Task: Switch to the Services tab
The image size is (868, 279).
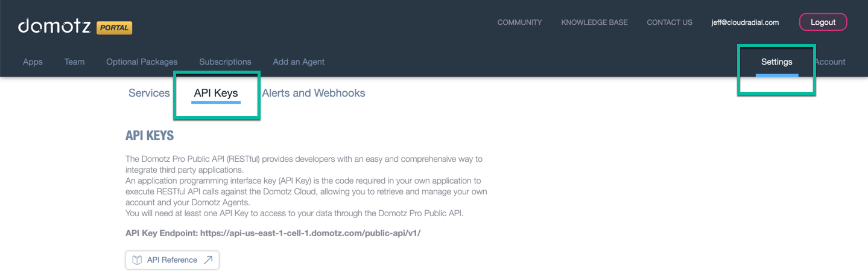Action: [149, 93]
